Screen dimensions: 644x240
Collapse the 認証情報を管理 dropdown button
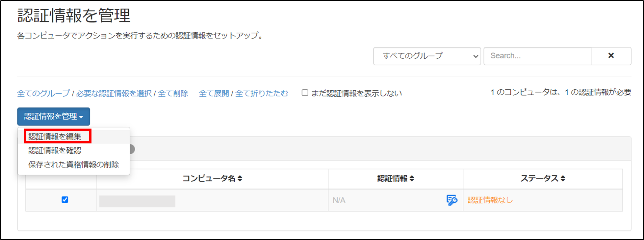[54, 116]
